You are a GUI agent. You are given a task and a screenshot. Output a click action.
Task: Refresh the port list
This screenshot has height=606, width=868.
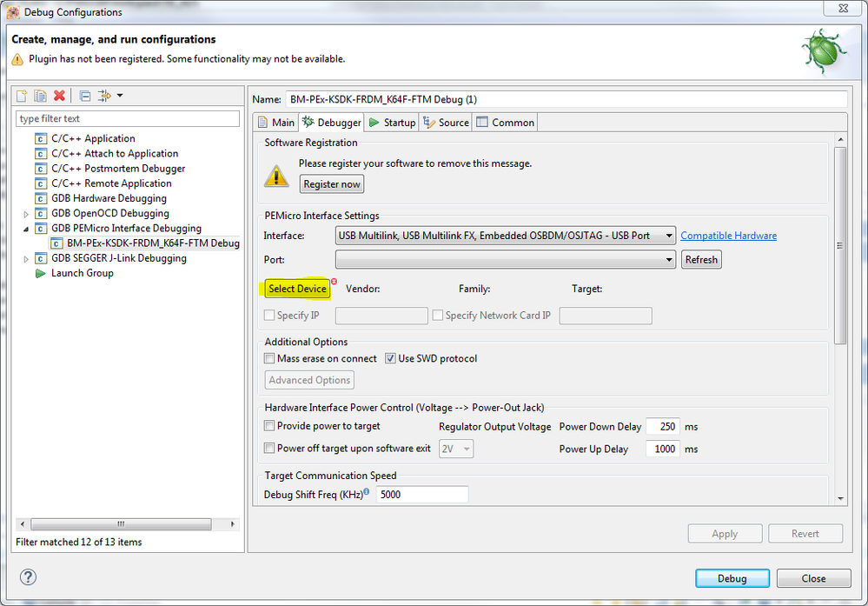[701, 259]
